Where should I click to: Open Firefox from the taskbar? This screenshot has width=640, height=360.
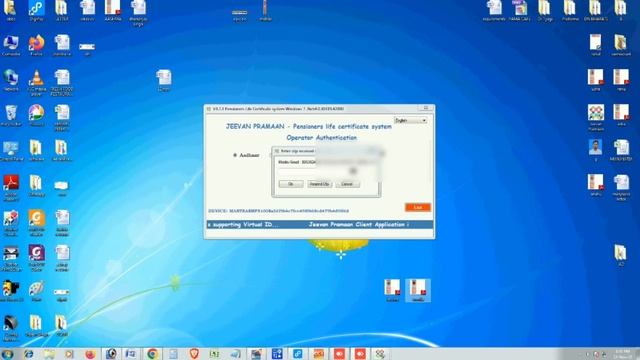(x=90, y=354)
